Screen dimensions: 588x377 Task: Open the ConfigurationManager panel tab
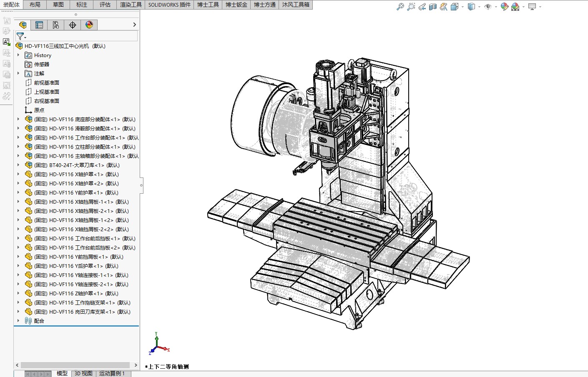(56, 25)
